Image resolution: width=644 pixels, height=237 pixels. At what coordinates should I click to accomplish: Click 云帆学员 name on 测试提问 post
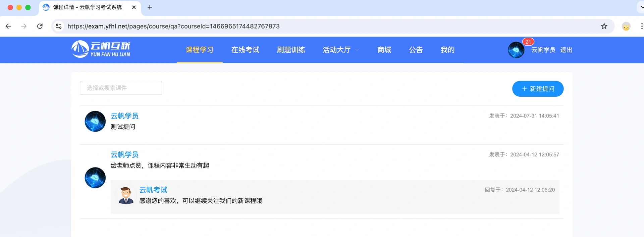click(x=124, y=116)
